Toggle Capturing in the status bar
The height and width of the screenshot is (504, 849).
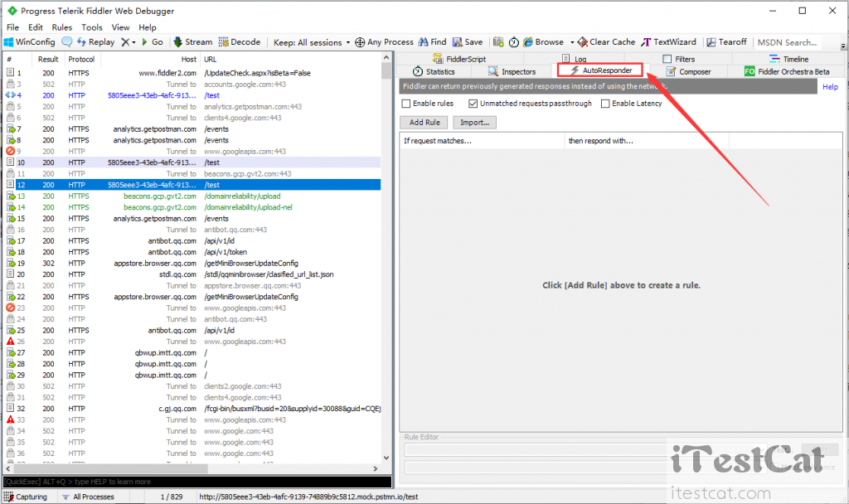coord(26,497)
